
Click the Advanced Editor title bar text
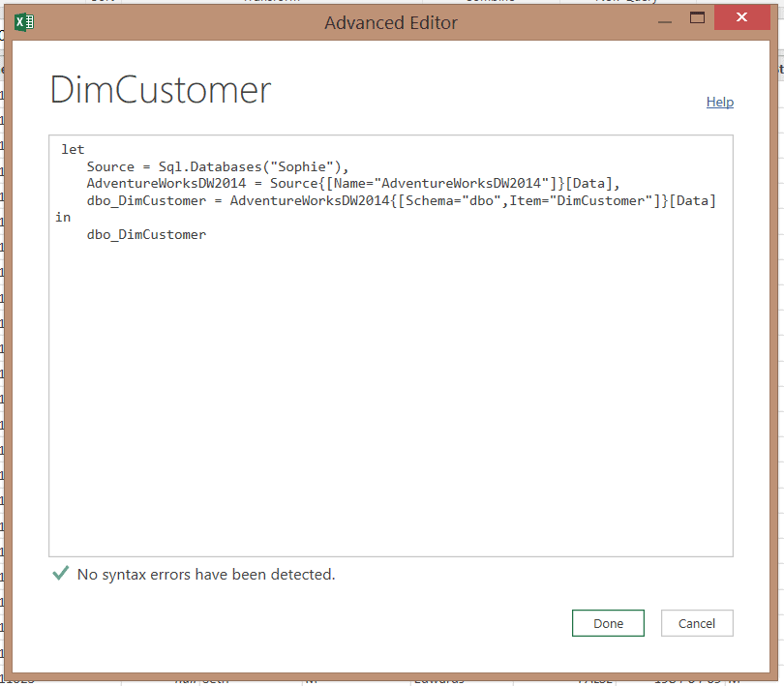(391, 22)
